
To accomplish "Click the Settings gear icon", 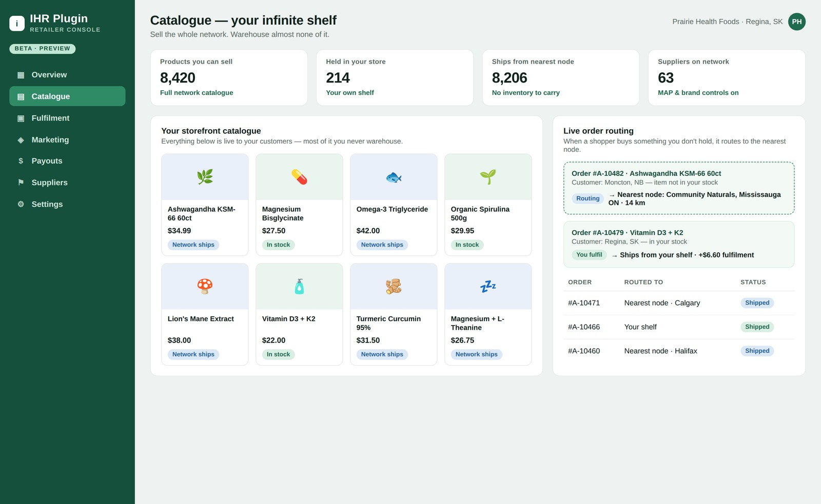I will [x=21, y=204].
